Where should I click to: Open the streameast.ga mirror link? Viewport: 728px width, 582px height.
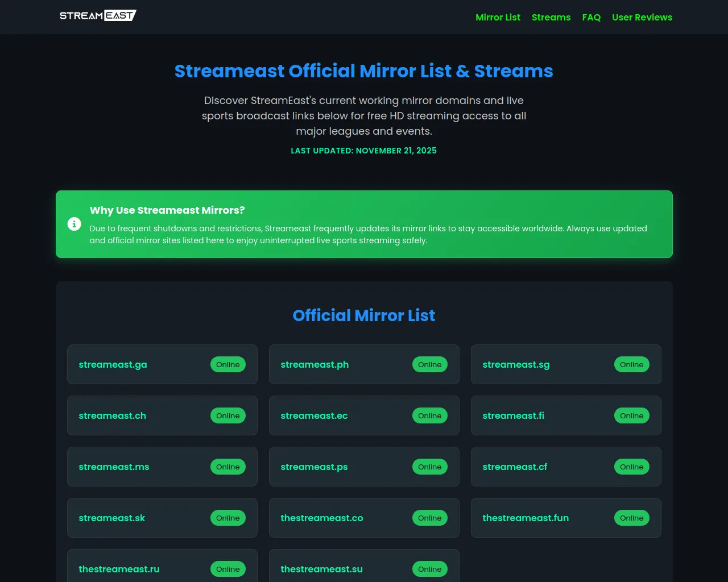coord(113,364)
